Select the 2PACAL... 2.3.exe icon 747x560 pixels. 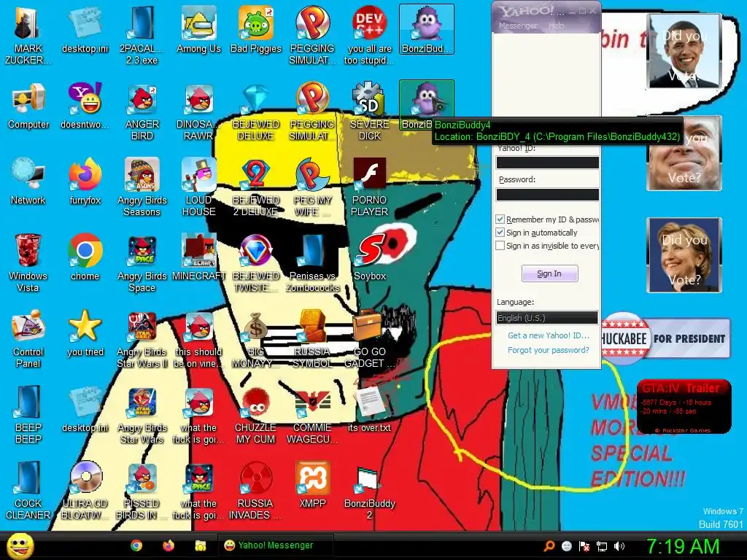pyautogui.click(x=142, y=35)
